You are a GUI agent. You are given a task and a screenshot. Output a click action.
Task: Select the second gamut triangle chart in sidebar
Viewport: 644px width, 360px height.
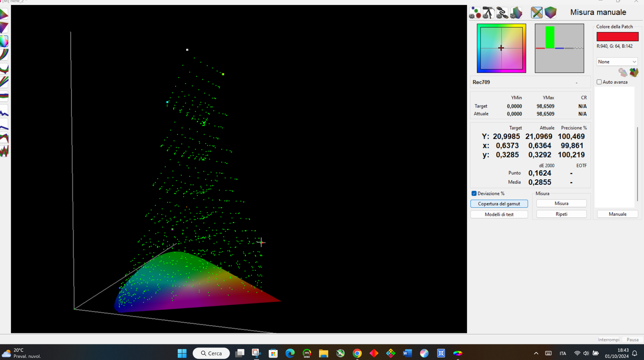click(4, 28)
